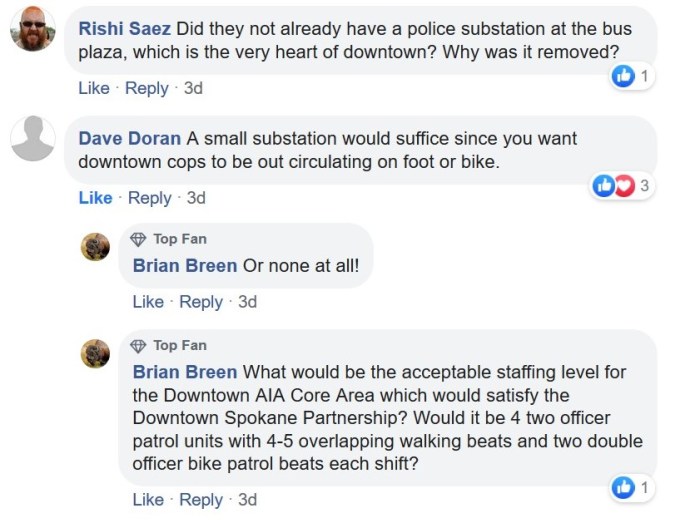Open Brian Breen's name link on staffing comment
Viewport: 700px width, 523px height.
click(x=185, y=372)
